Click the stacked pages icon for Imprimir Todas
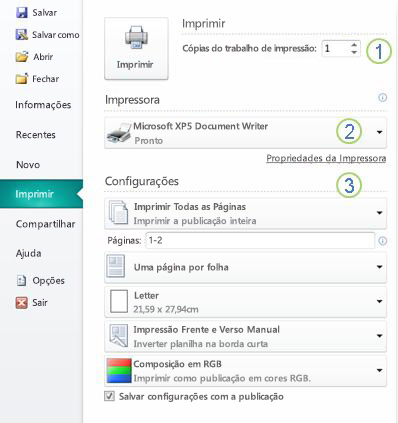 (x=118, y=212)
